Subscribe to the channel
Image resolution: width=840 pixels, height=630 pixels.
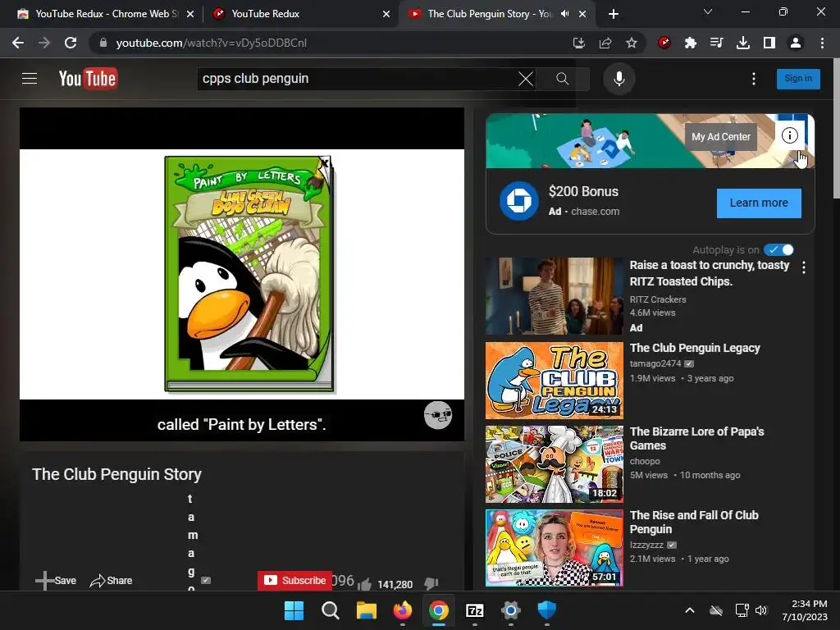294,580
